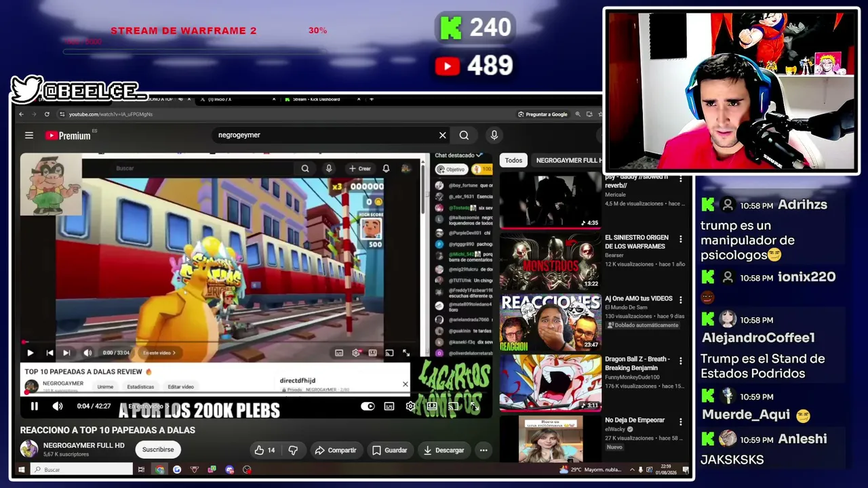868x488 pixels.
Task: Start voice search with the microphone
Action: pos(494,136)
